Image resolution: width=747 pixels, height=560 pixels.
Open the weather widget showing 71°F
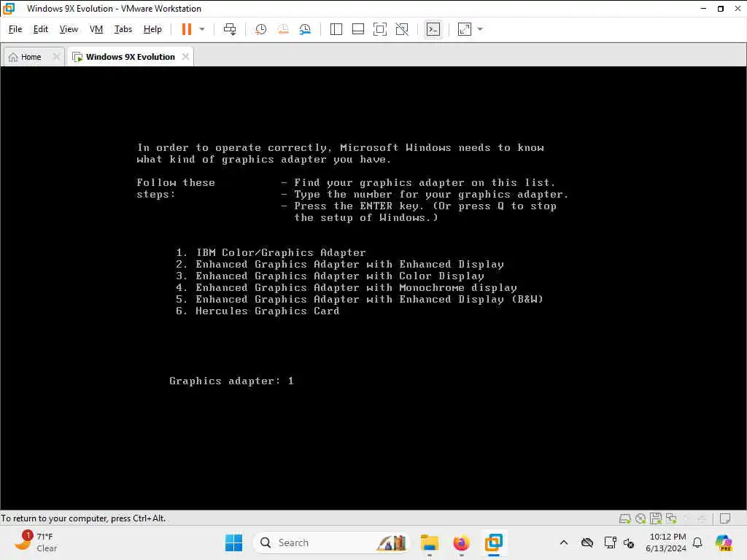click(x=35, y=542)
